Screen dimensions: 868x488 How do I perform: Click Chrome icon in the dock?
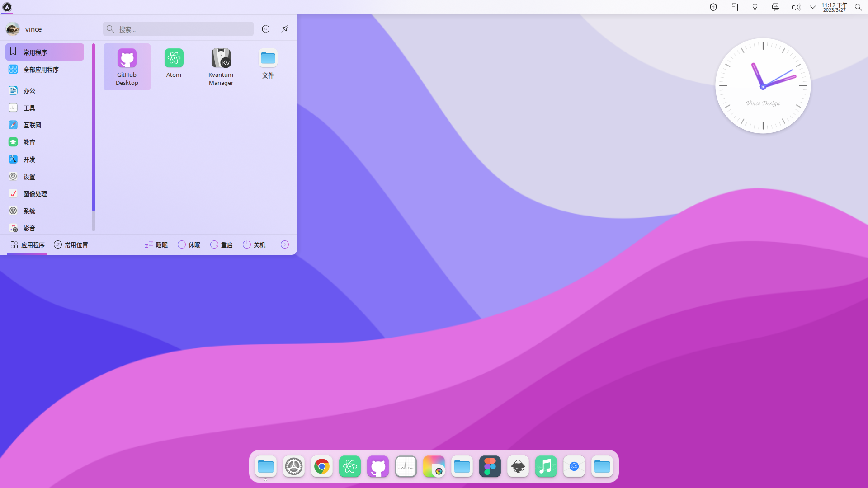(322, 466)
